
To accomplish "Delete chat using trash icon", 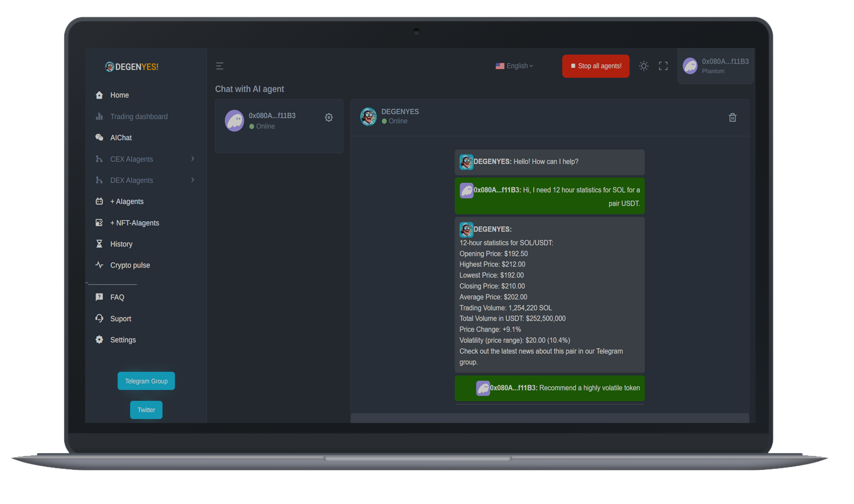I will [x=732, y=117].
